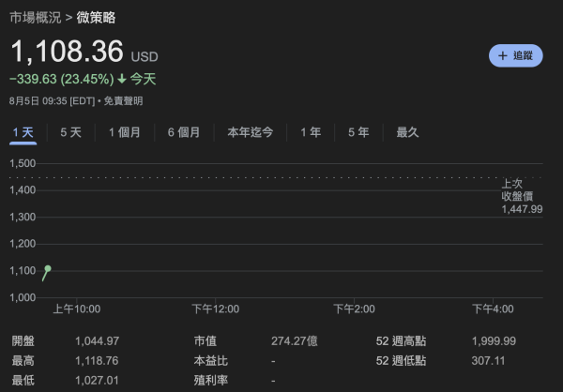Click the 追蹤 follow button
The width and height of the screenshot is (563, 392).
[515, 55]
